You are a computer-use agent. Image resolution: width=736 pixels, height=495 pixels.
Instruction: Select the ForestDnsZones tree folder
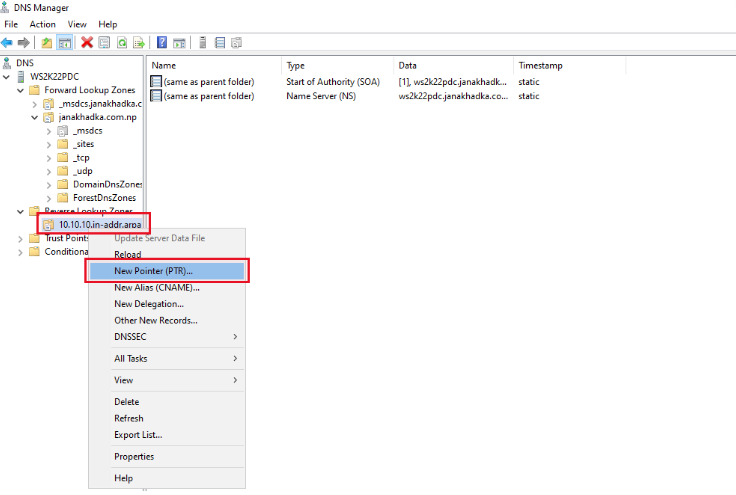coord(106,198)
